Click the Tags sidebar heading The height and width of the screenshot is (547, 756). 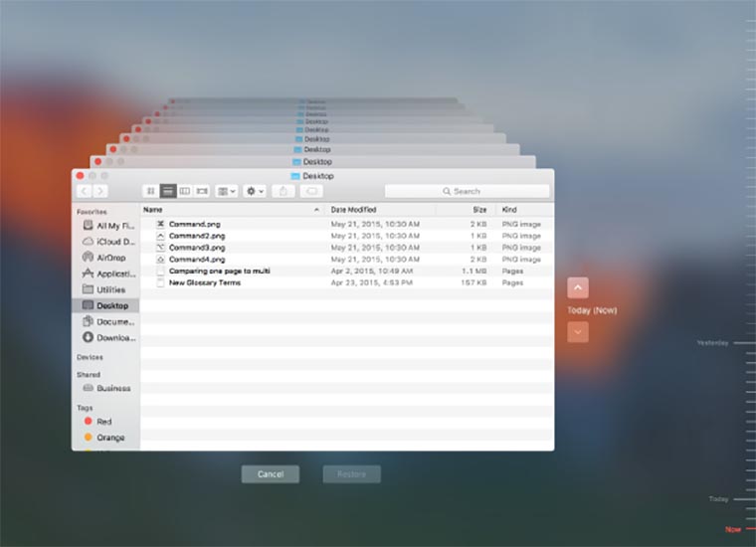[85, 408]
